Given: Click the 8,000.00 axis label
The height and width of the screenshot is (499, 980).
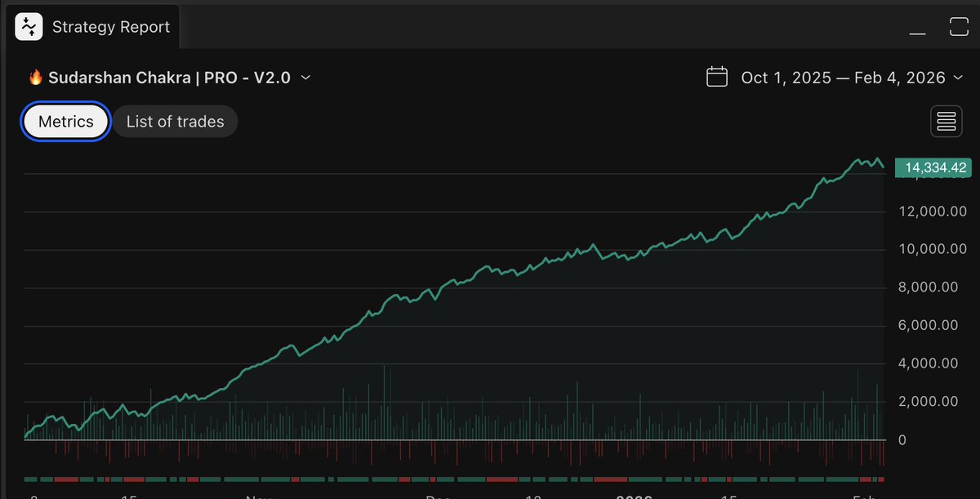Looking at the screenshot, I should pyautogui.click(x=929, y=287).
